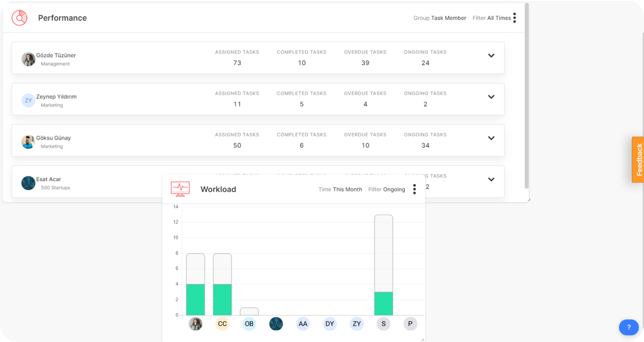This screenshot has width=644, height=342.
Task: Click the Workload panel resize corner handle
Action: click(x=422, y=339)
